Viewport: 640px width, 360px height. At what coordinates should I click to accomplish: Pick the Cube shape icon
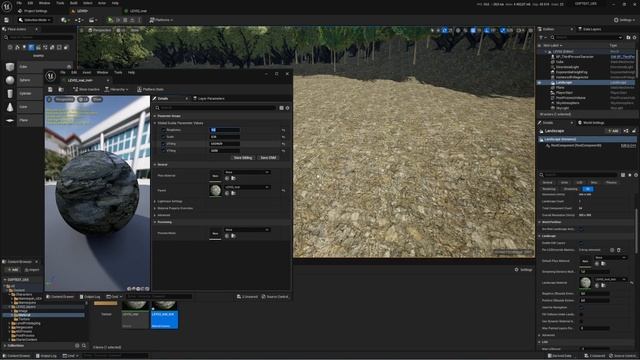10,67
